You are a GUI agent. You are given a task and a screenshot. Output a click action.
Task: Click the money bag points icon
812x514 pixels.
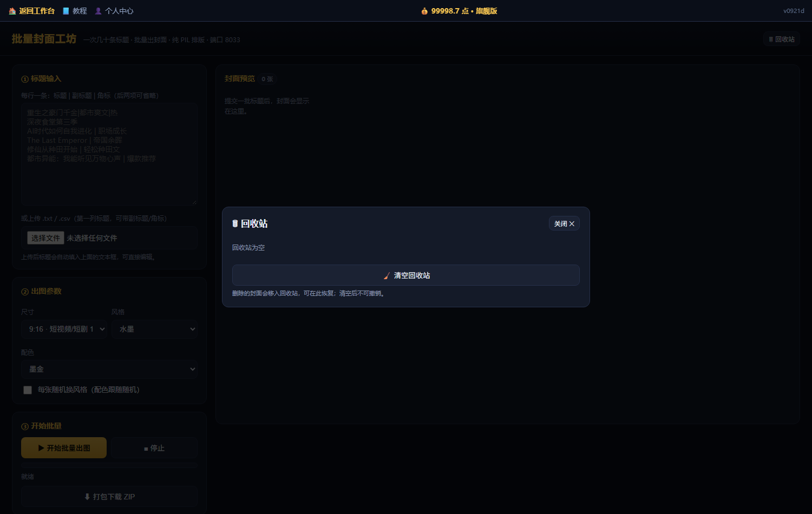point(424,11)
